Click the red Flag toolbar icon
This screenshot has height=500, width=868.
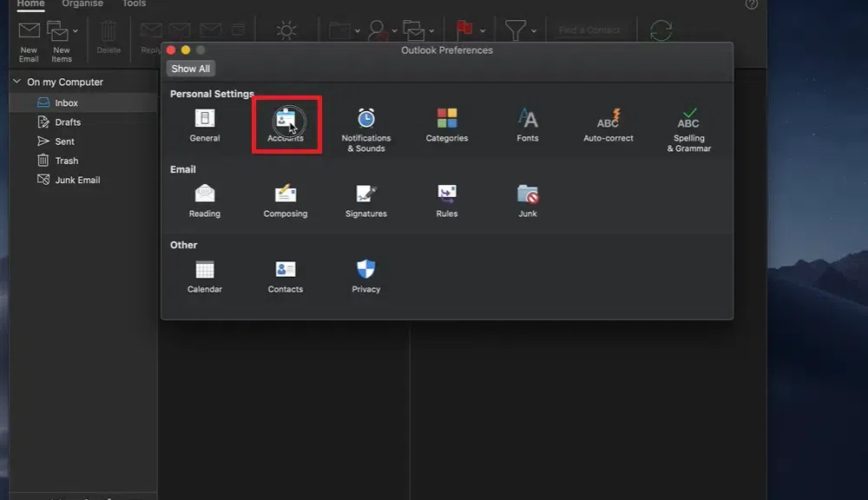[x=464, y=30]
